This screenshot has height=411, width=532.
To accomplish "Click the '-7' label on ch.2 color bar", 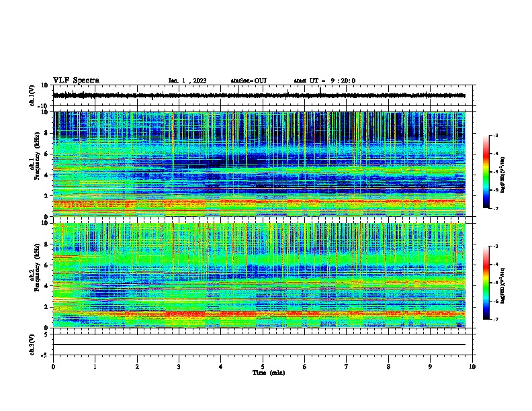I will point(495,319).
